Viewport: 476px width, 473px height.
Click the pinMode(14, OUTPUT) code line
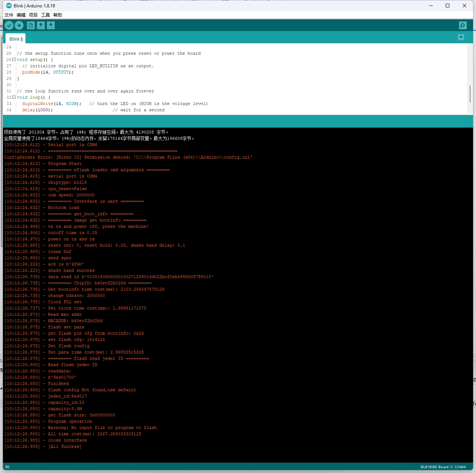tap(48, 72)
